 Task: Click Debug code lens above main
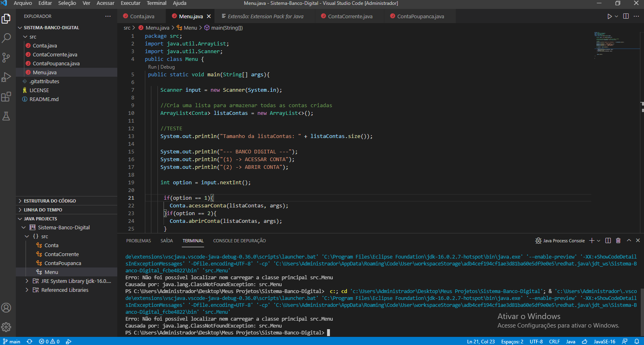click(168, 67)
